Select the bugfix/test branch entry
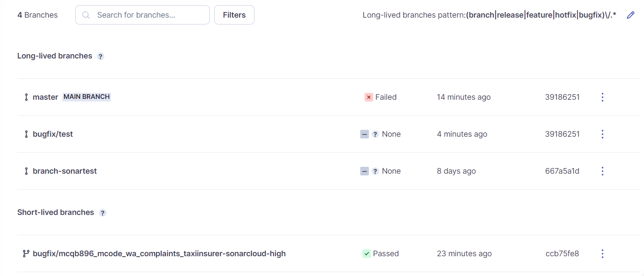 click(52, 134)
